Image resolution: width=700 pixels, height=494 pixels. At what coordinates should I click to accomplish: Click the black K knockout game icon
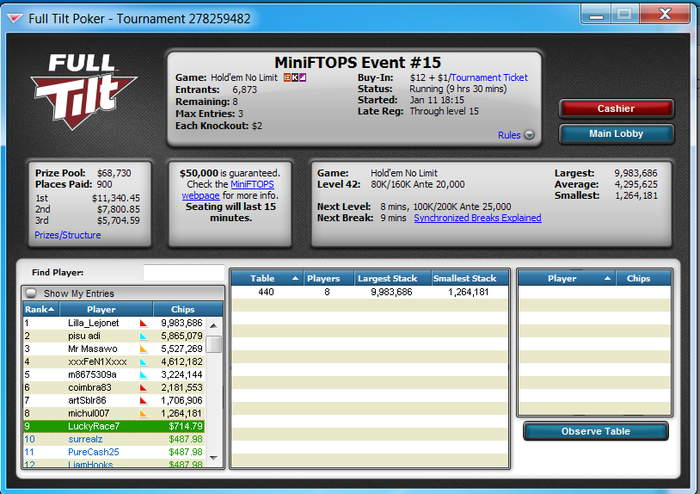coord(295,78)
